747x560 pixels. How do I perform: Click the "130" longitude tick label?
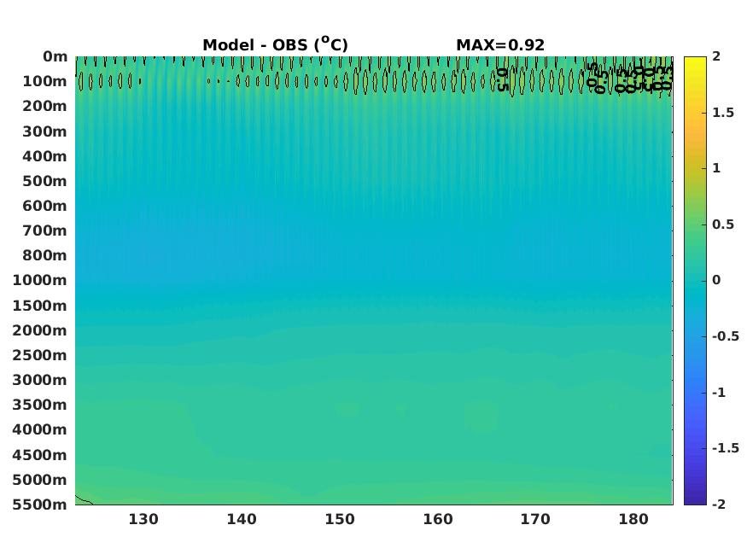pyautogui.click(x=143, y=519)
